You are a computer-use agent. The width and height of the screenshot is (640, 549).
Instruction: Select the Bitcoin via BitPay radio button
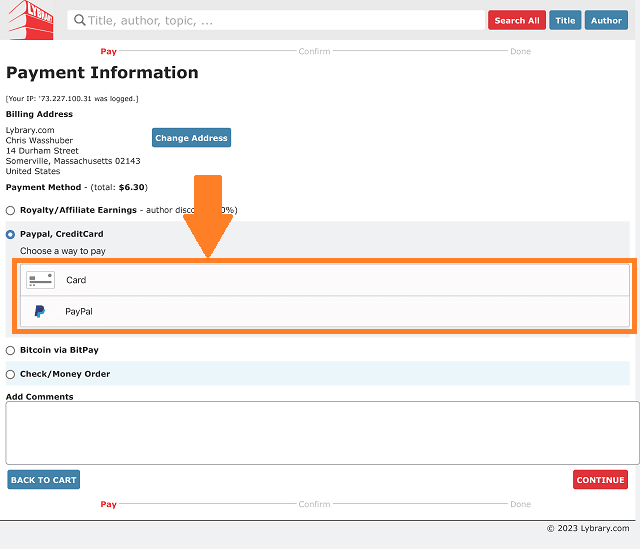11,351
